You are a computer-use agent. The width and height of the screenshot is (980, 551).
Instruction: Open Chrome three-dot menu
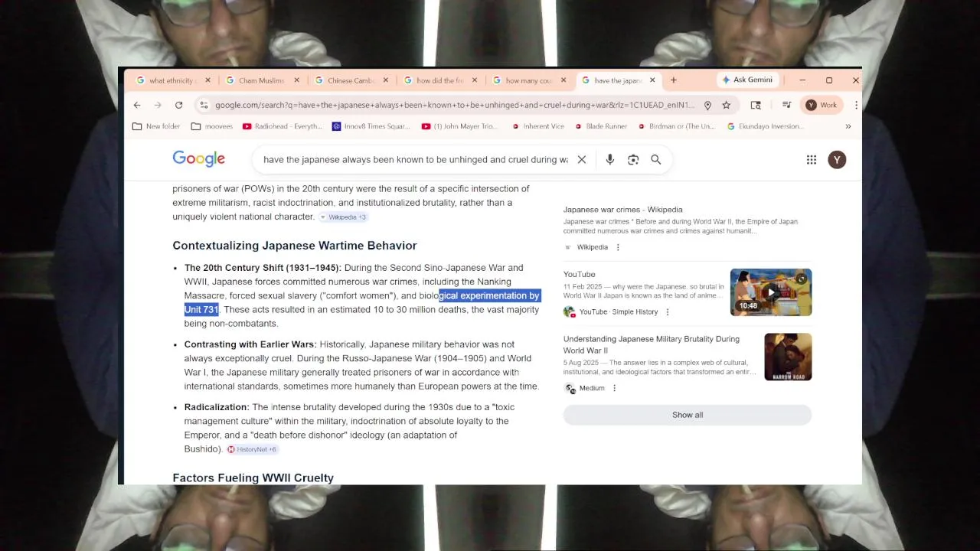click(856, 105)
